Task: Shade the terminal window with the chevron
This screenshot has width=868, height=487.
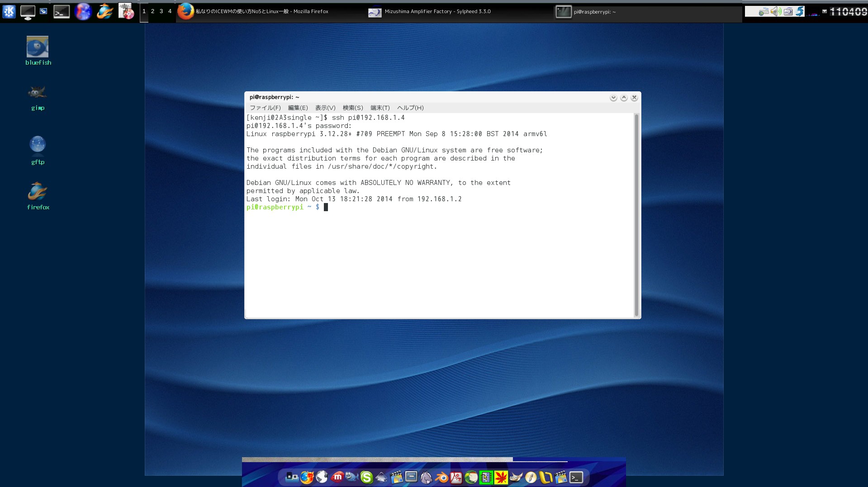Action: click(624, 97)
